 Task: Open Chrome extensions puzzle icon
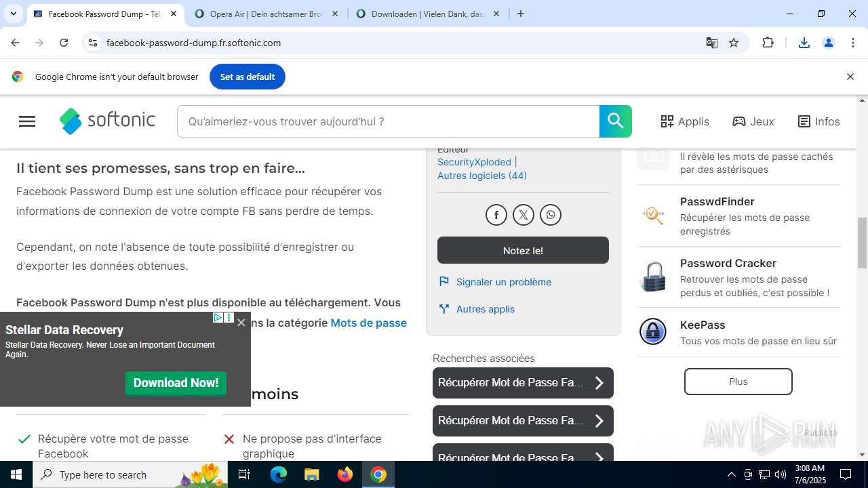768,43
